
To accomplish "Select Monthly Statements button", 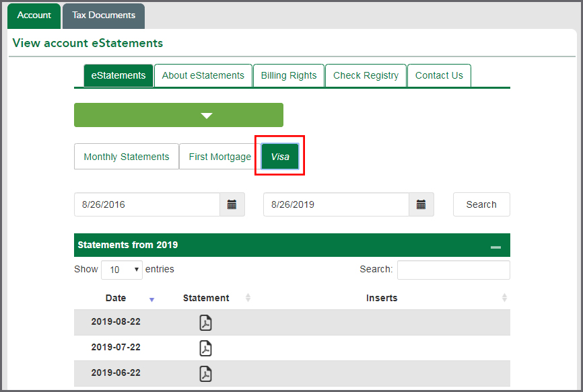I will pyautogui.click(x=127, y=157).
